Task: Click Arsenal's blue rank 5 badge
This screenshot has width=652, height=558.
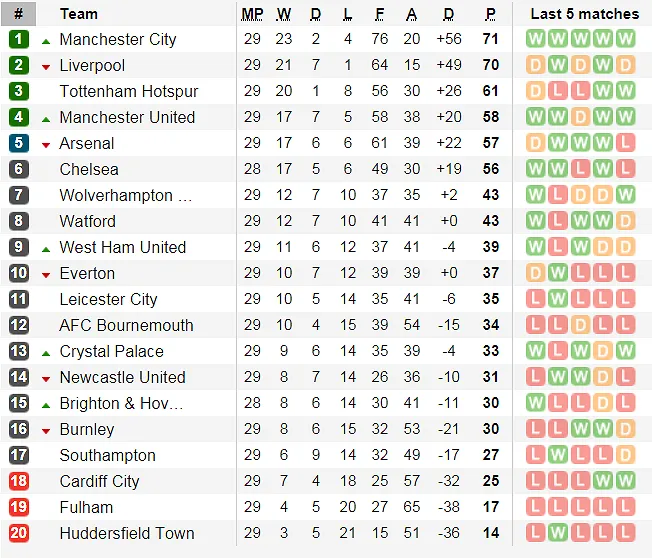Action: click(x=19, y=143)
